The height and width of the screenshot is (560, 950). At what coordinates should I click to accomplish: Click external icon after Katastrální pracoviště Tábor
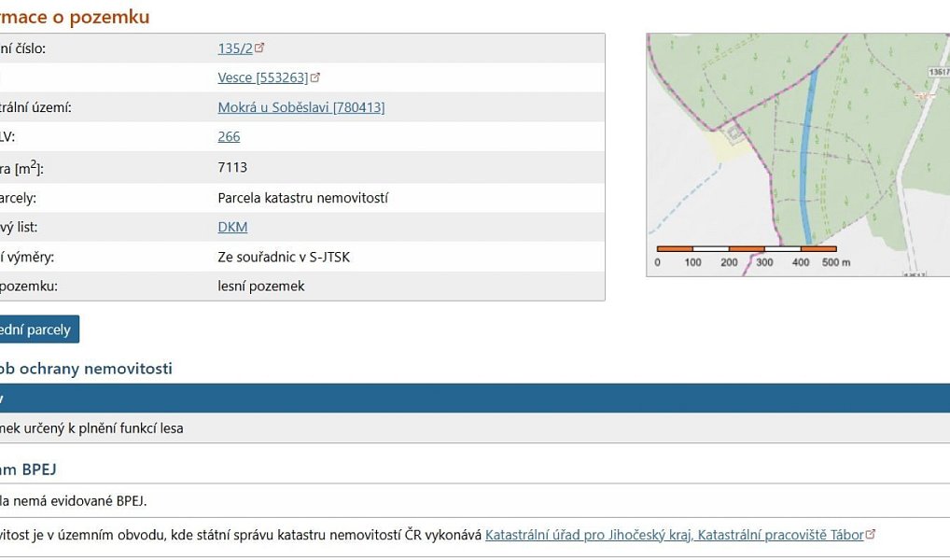point(871,534)
